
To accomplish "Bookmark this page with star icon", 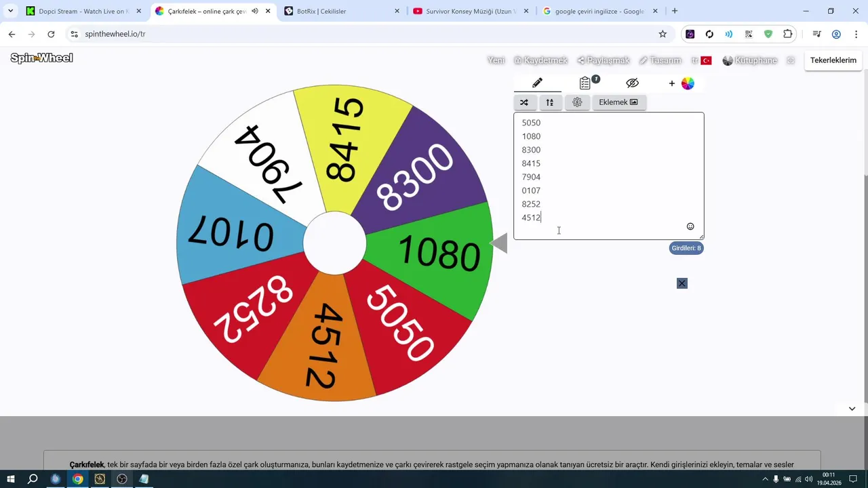I will point(663,34).
